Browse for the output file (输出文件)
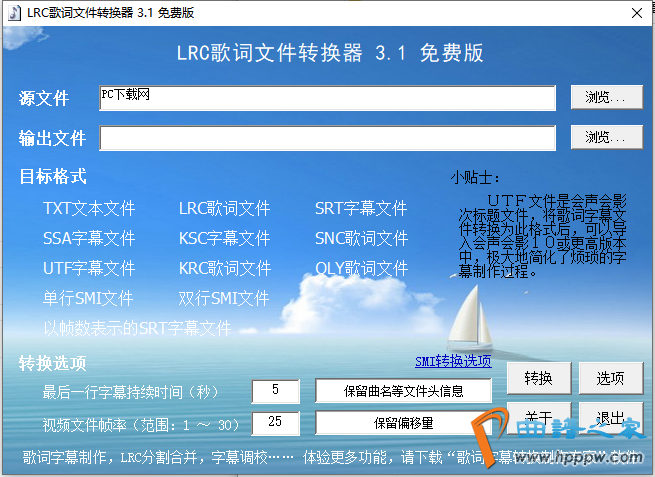The height and width of the screenshot is (477, 655). (x=606, y=137)
